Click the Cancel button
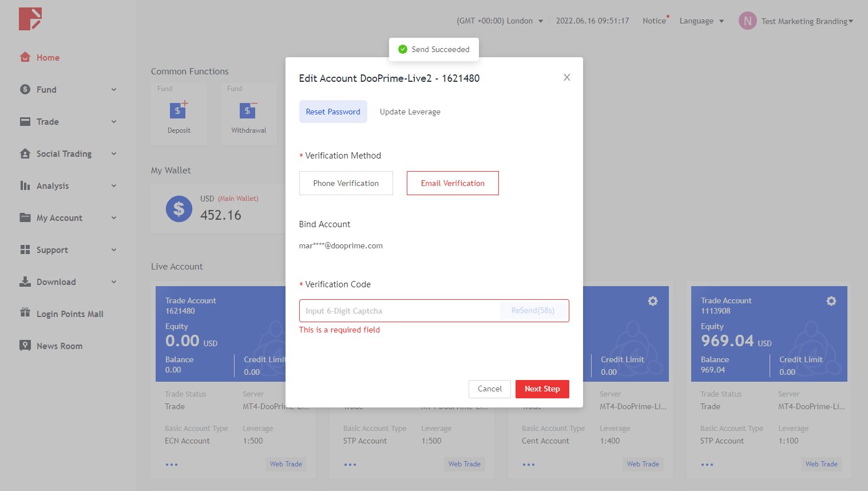This screenshot has height=491, width=868. coord(489,389)
